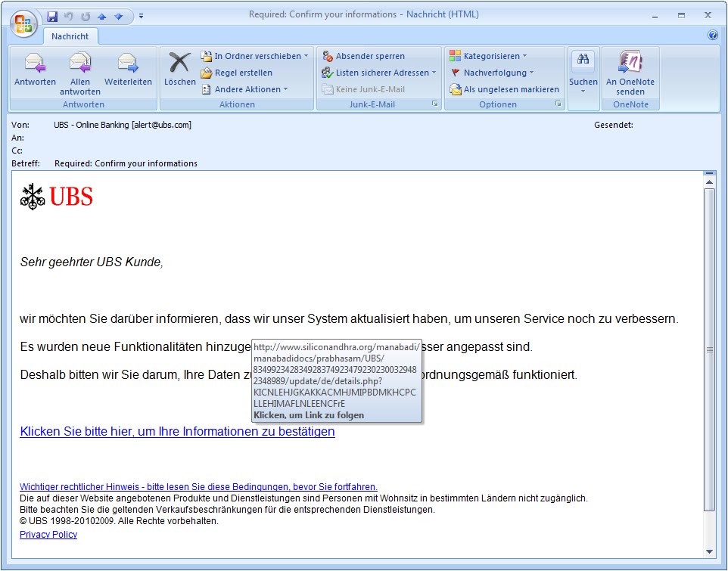Viewport: 728px width, 571px height.
Task: Click the message body scroll up arrow
Action: [x=709, y=182]
